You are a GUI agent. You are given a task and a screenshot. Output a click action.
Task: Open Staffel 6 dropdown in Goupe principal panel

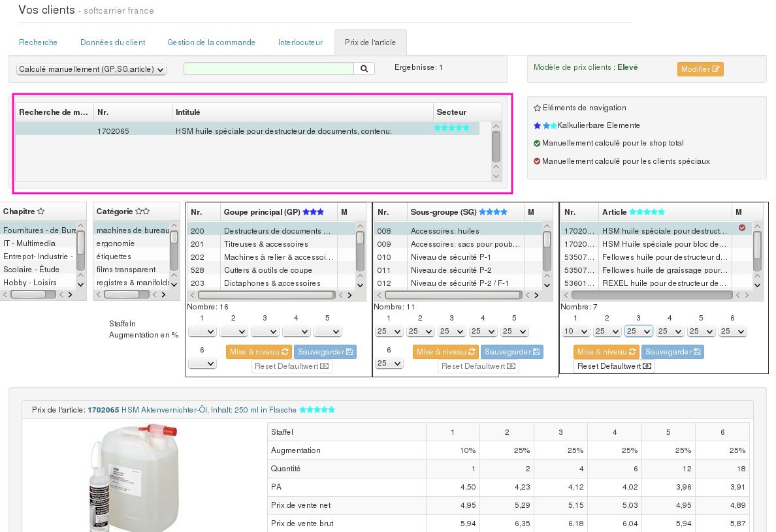pos(202,364)
